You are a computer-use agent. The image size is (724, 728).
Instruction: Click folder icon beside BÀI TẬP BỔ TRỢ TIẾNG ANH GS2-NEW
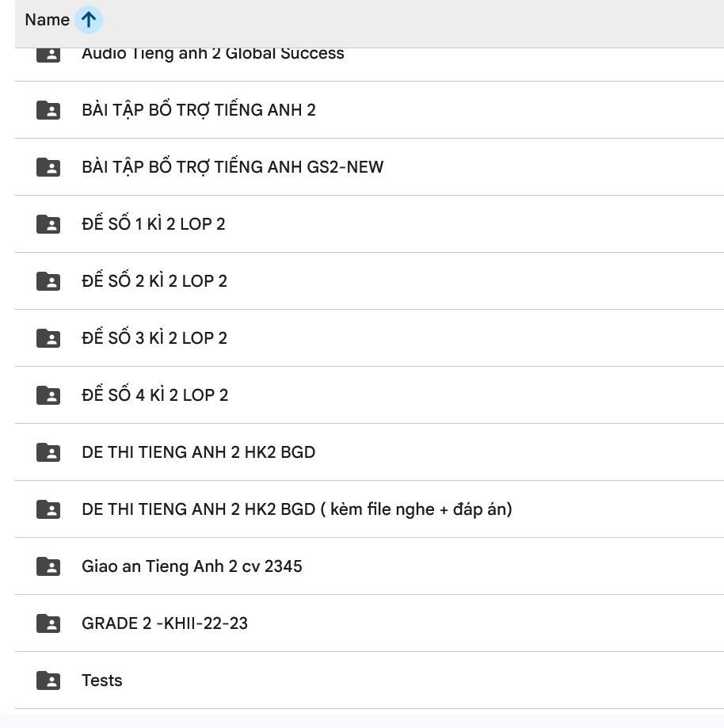pyautogui.click(x=48, y=167)
